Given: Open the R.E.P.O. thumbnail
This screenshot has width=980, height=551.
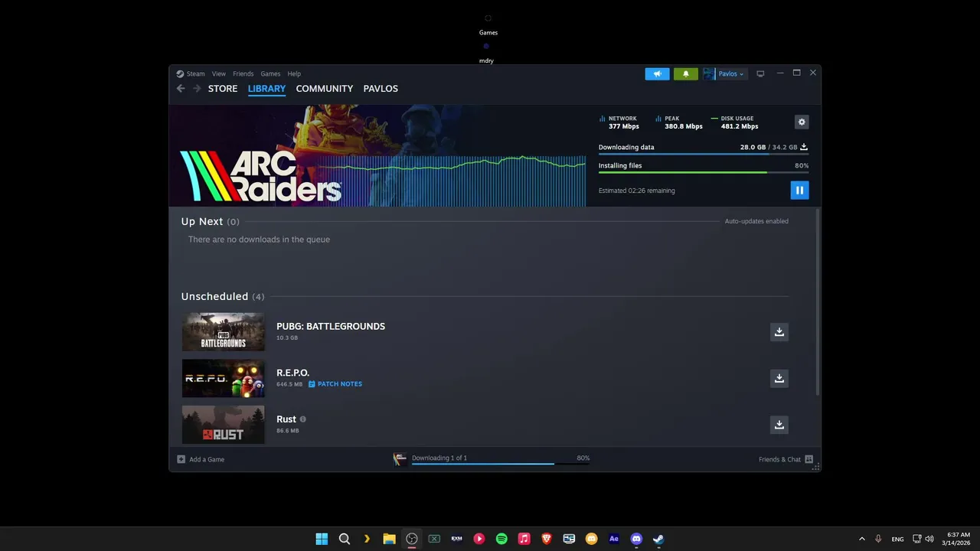Looking at the screenshot, I should click(x=223, y=378).
